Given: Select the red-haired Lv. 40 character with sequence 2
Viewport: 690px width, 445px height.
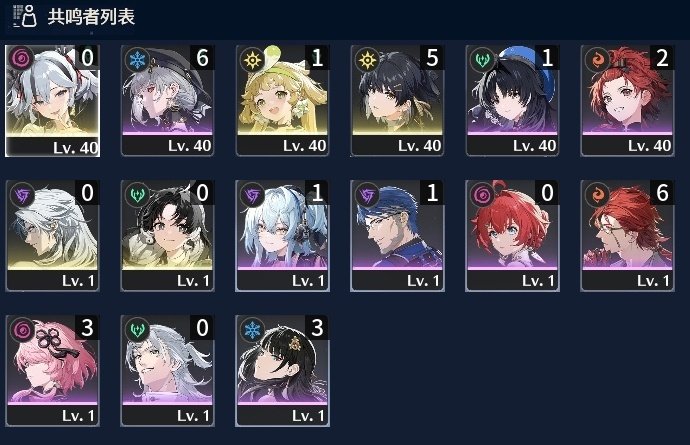Looking at the screenshot, I should coord(628,101).
